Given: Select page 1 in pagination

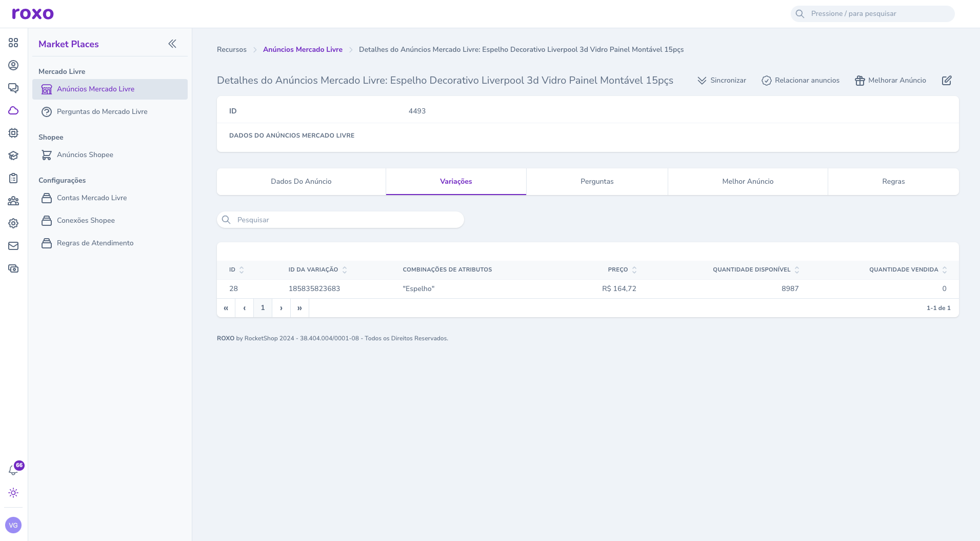Looking at the screenshot, I should (263, 308).
